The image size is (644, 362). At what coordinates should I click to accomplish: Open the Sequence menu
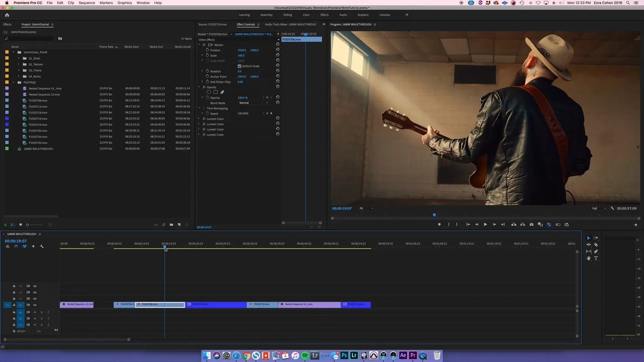coord(87,3)
